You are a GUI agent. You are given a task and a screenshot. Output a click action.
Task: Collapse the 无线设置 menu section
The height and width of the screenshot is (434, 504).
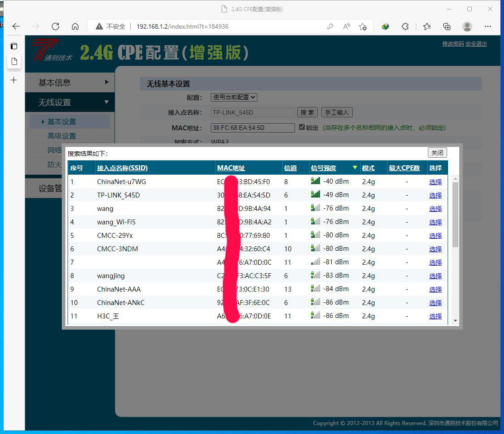click(x=70, y=102)
